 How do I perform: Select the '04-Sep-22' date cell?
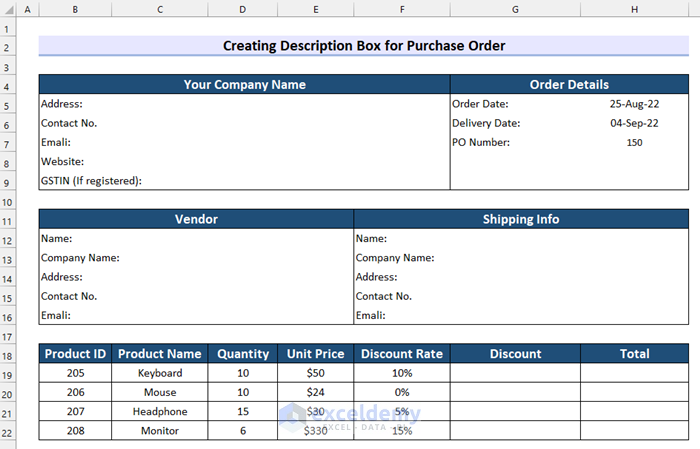[634, 123]
